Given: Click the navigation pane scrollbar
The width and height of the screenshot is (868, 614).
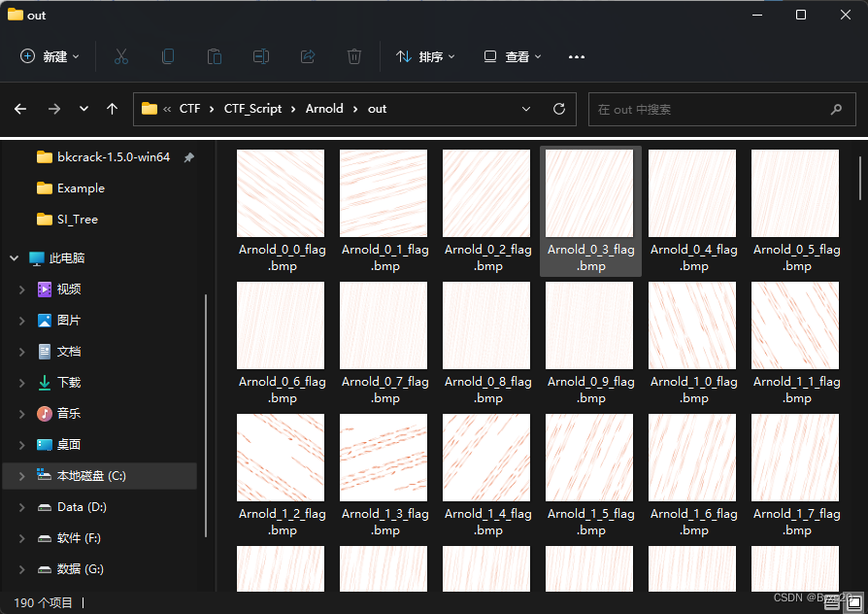Looking at the screenshot, I should (206, 416).
